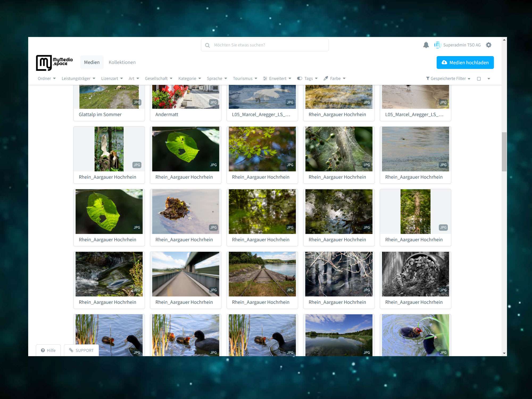
Task: Open the SUPPORT link button
Action: coord(81,350)
